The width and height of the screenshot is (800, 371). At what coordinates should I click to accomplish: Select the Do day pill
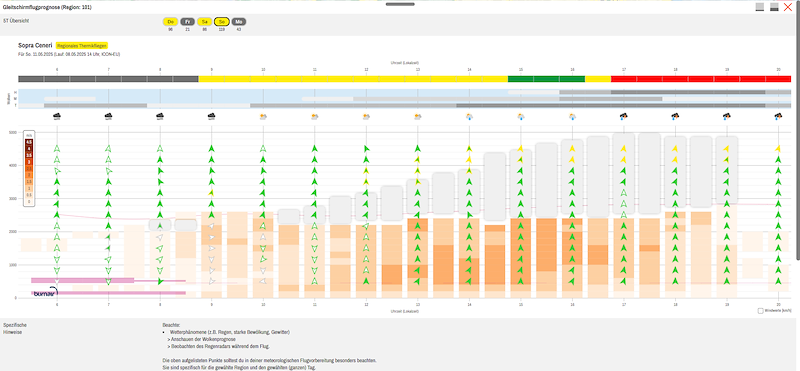pyautogui.click(x=170, y=21)
